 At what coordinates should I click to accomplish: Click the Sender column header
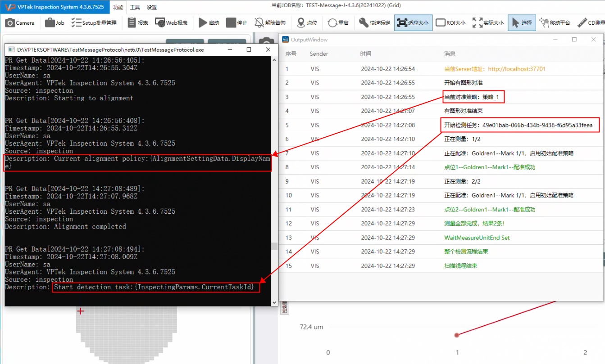tap(319, 54)
